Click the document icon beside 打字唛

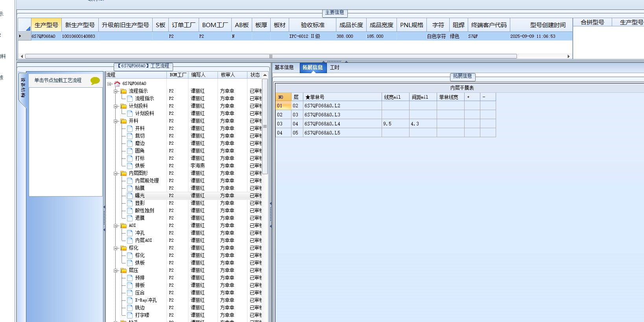click(130, 315)
